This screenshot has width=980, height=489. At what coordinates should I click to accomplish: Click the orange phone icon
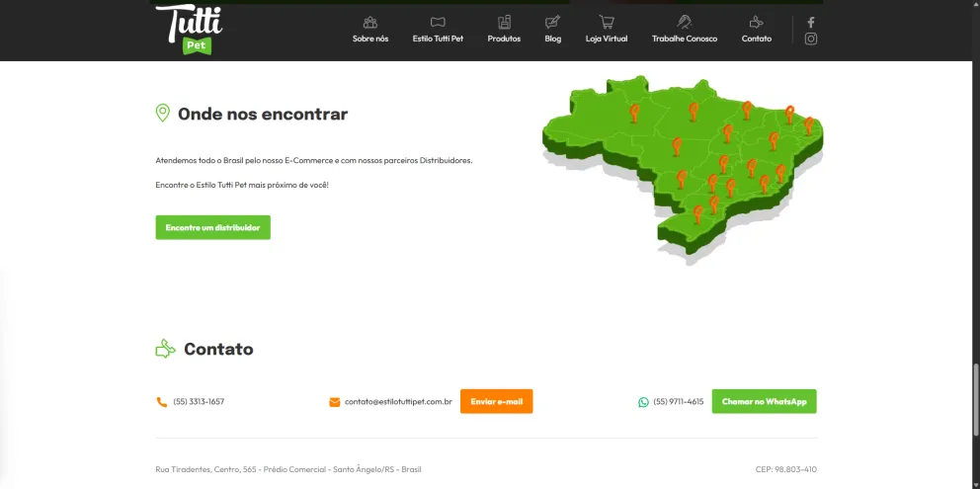(161, 402)
